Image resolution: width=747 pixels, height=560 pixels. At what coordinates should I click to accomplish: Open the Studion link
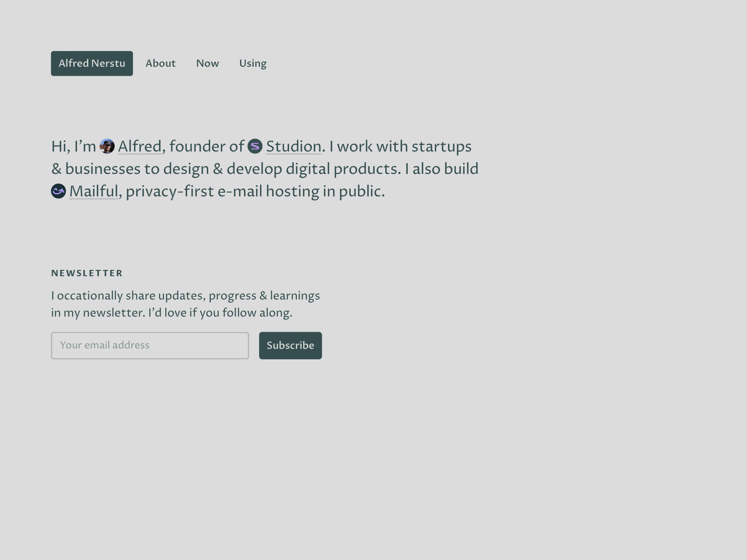(x=294, y=146)
